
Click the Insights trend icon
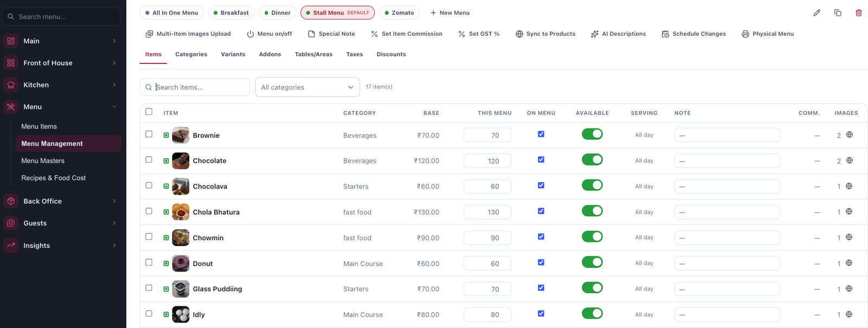11,245
